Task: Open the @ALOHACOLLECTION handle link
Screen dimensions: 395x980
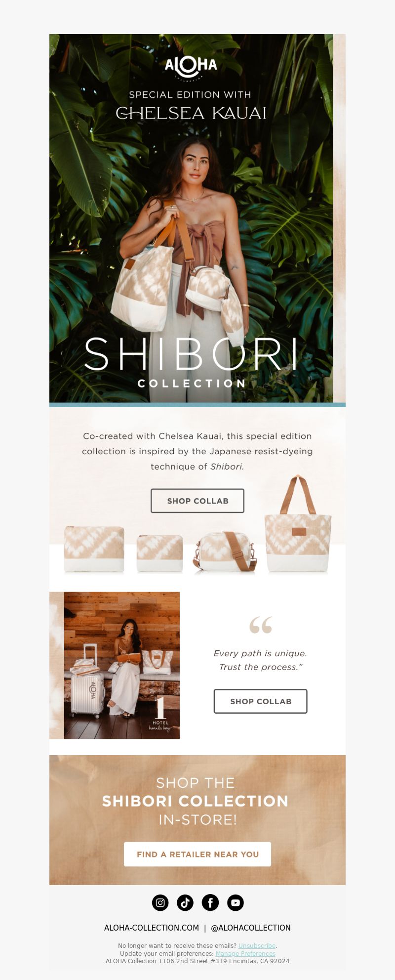Action: (251, 928)
